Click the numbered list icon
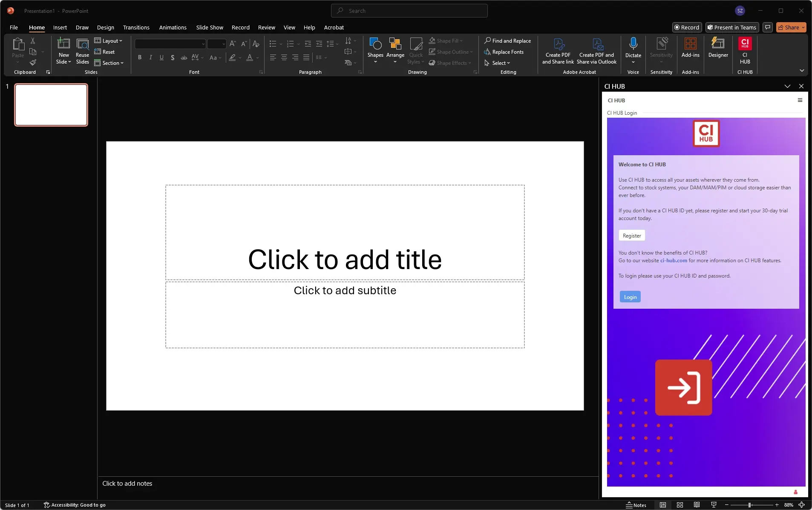Image resolution: width=812 pixels, height=510 pixels. coord(291,43)
